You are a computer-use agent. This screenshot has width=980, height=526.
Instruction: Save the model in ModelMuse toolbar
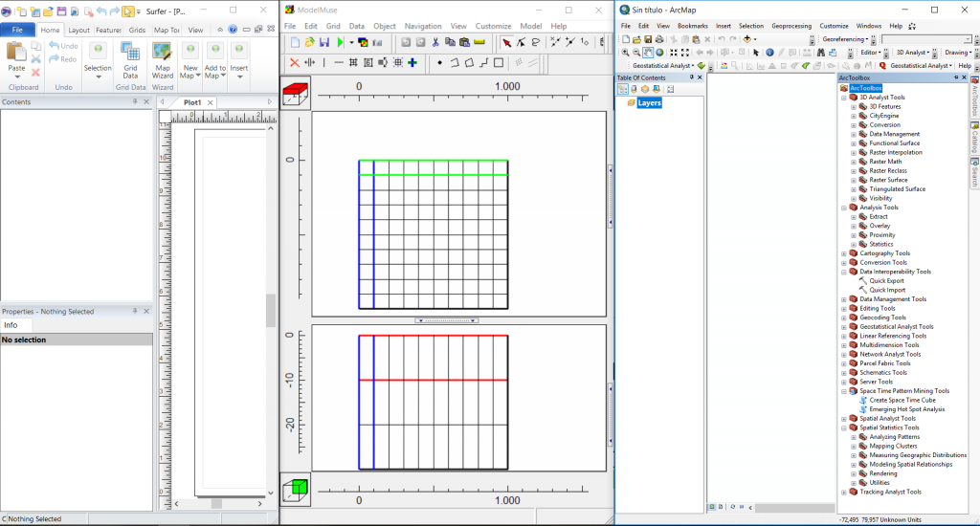(x=323, y=42)
